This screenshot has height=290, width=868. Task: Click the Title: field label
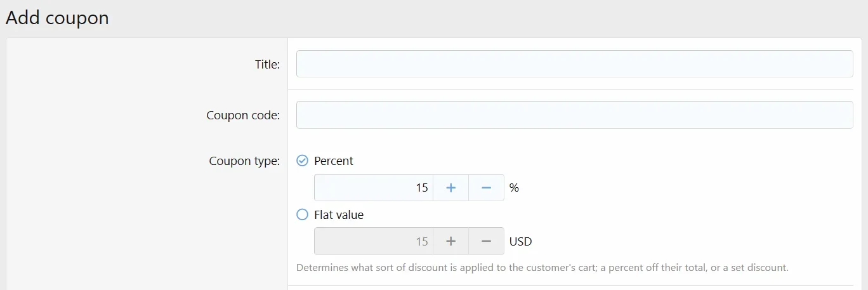point(267,64)
